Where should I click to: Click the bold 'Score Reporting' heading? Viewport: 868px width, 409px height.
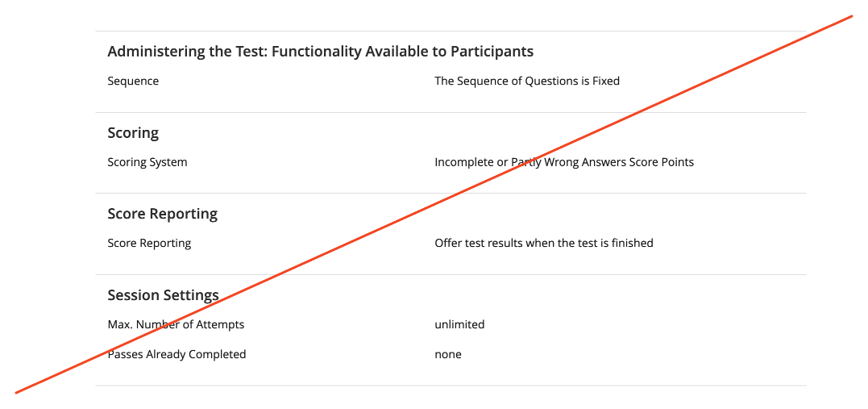tap(162, 214)
